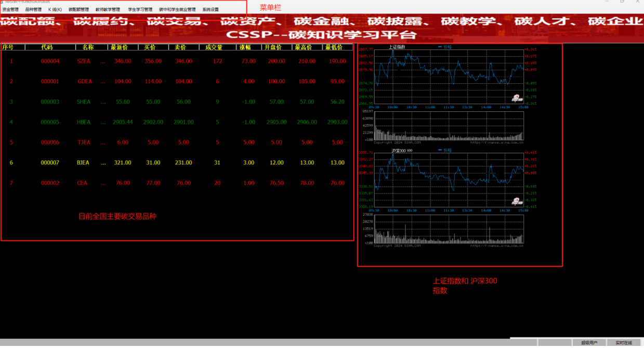Click the ellipsis next to BJEA

point(103,163)
